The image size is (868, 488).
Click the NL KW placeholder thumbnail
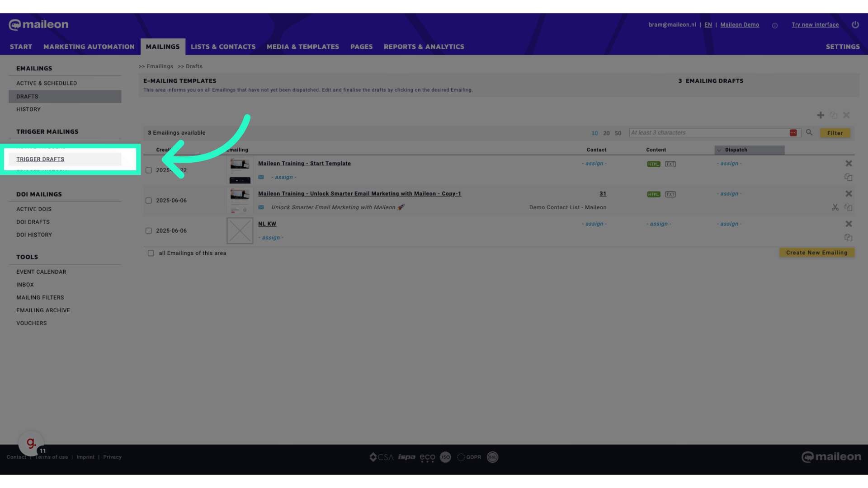(240, 231)
